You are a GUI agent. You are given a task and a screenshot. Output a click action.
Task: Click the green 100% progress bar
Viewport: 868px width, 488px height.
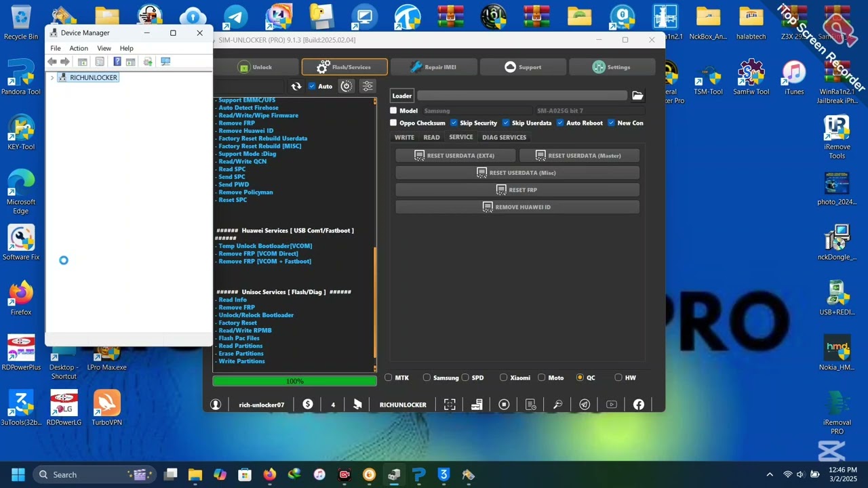(x=294, y=381)
